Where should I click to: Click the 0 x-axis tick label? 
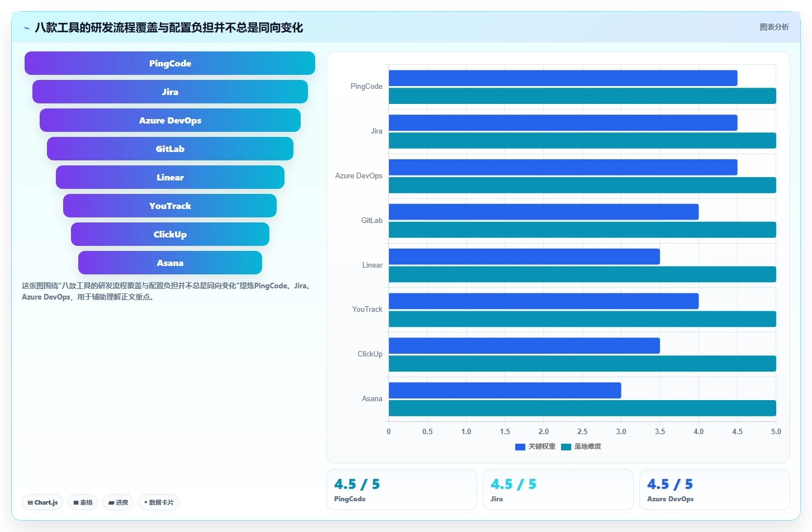point(389,432)
